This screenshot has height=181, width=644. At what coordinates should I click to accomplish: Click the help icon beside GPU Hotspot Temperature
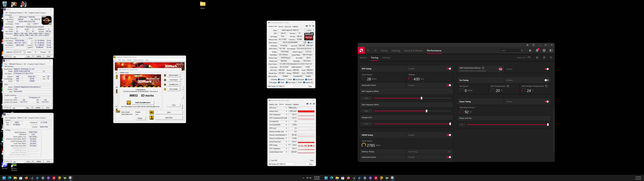pos(546,86)
